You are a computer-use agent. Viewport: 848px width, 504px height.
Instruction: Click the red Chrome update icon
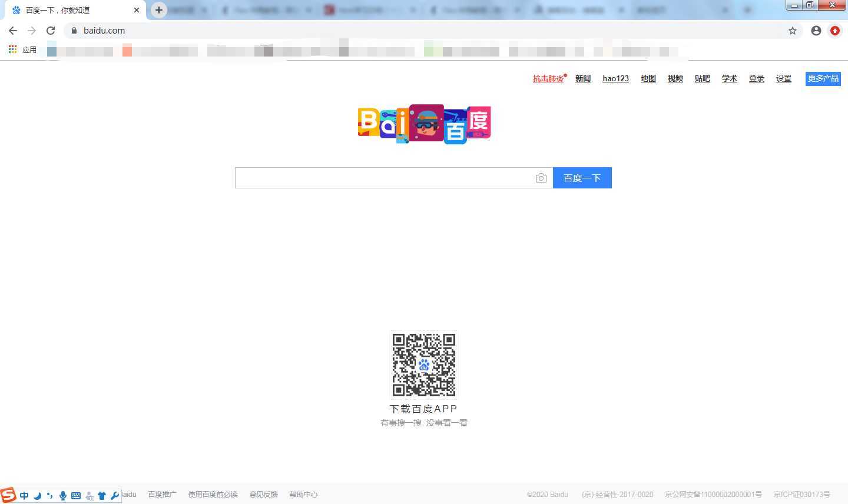835,31
